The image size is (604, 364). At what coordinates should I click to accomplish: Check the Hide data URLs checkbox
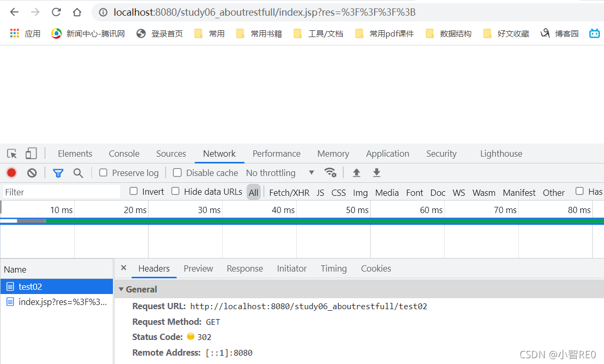[175, 191]
